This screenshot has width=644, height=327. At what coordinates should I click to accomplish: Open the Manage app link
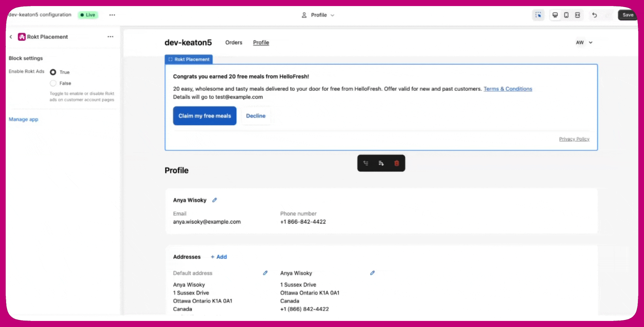point(23,119)
